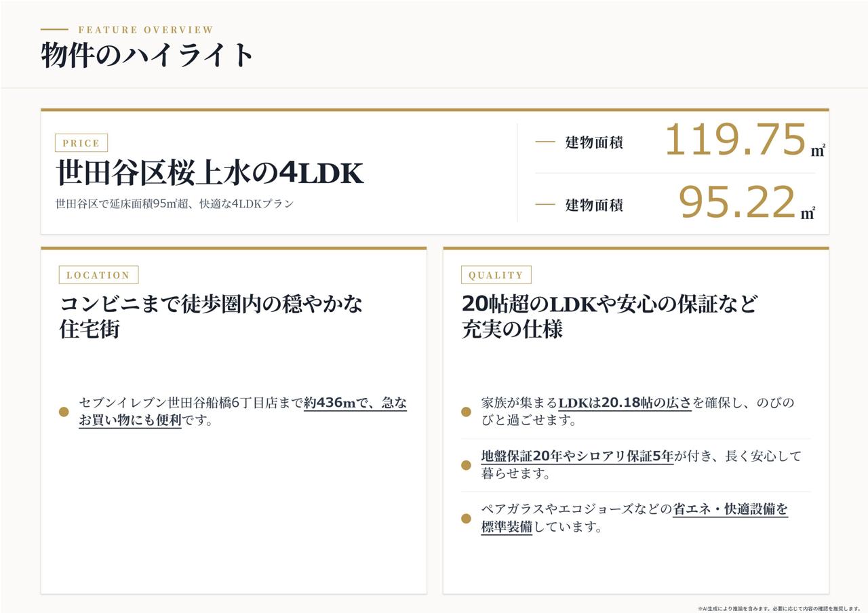Click the QUALITY badge label
The image size is (868, 613).
[496, 275]
